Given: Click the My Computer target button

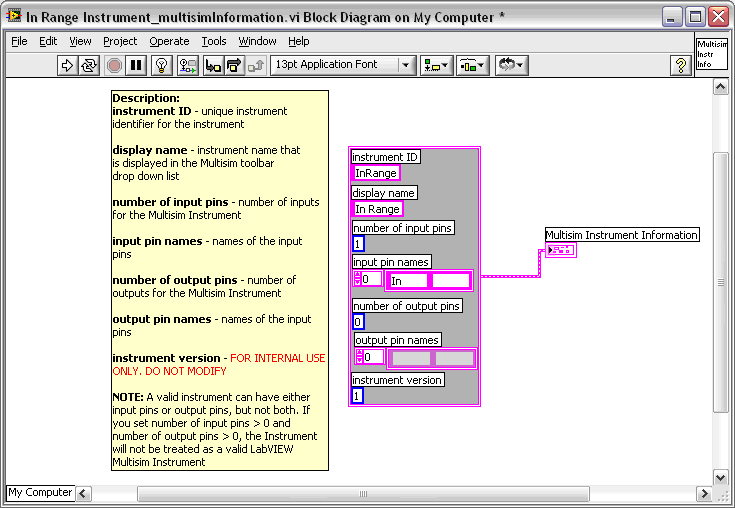Looking at the screenshot, I should click(41, 492).
